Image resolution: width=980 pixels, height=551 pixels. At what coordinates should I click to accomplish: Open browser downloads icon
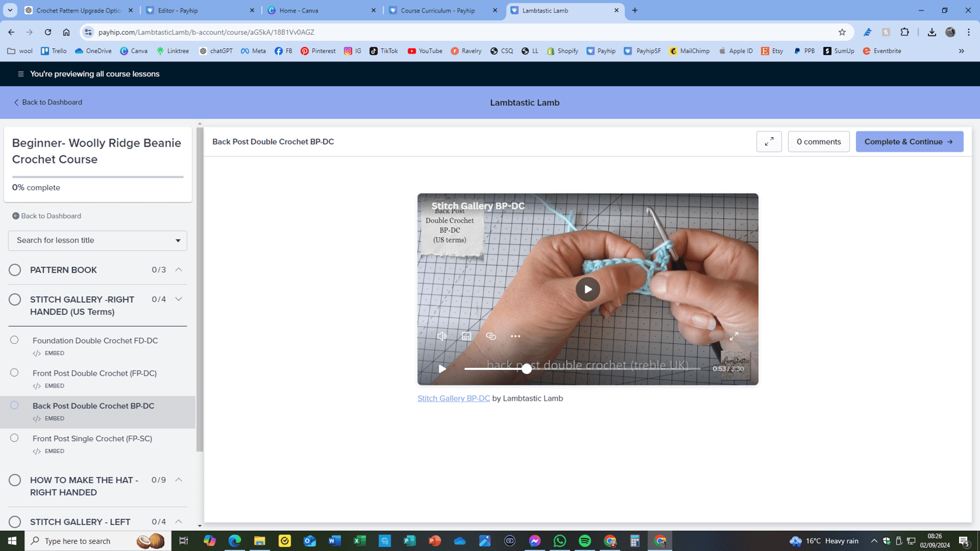(932, 32)
